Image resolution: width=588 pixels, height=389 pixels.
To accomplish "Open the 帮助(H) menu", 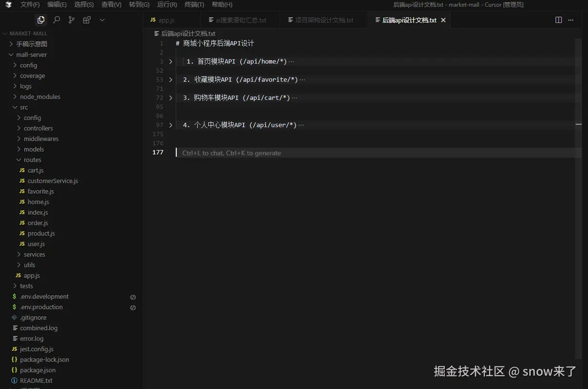I will pos(222,5).
